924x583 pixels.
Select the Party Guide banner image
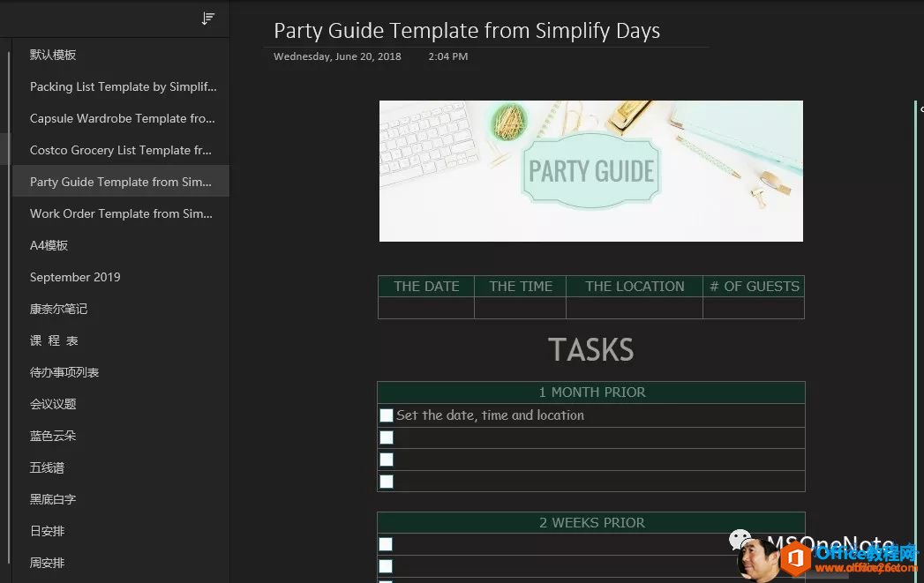(x=591, y=171)
